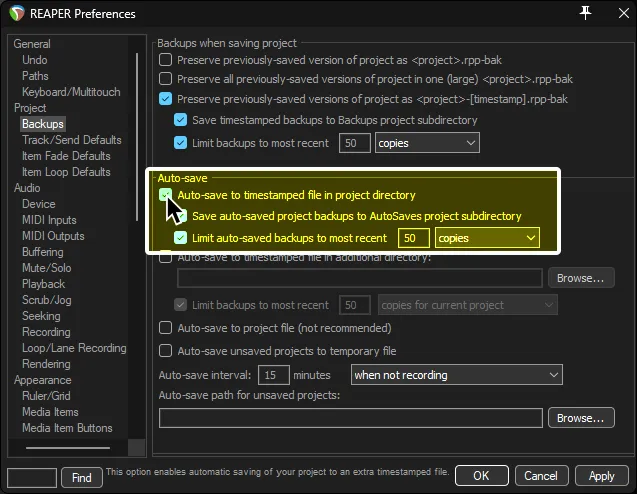Viewport: 637px width, 494px height.
Task: Open Seeking preferences page
Action: pyautogui.click(x=41, y=316)
